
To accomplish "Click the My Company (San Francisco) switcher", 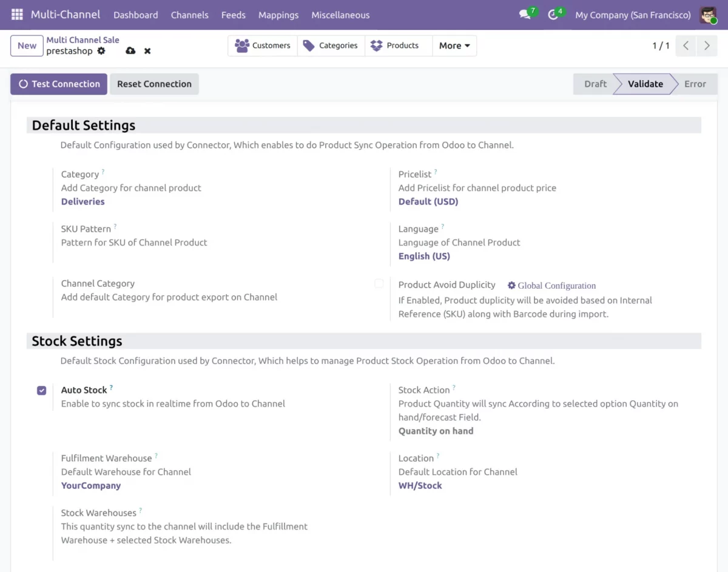I will point(633,15).
